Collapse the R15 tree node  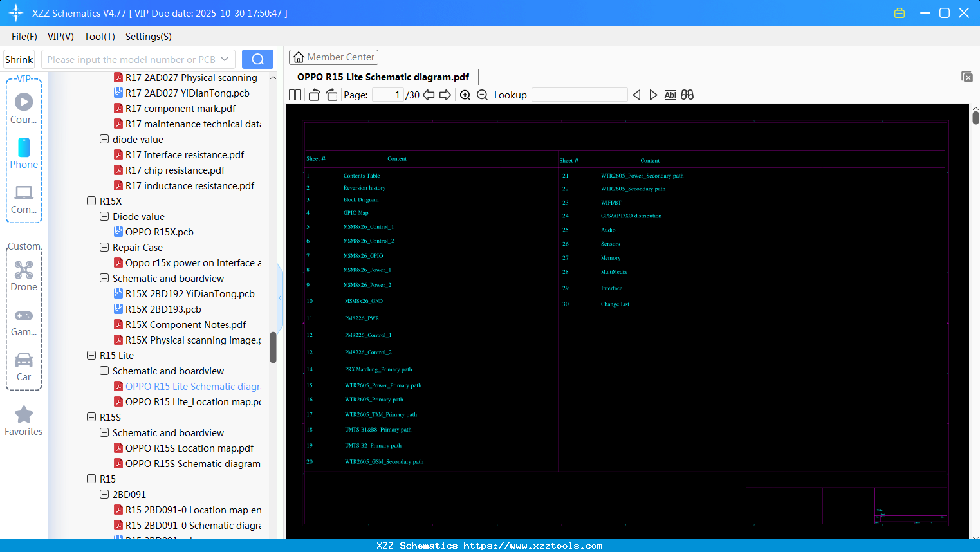tap(91, 479)
